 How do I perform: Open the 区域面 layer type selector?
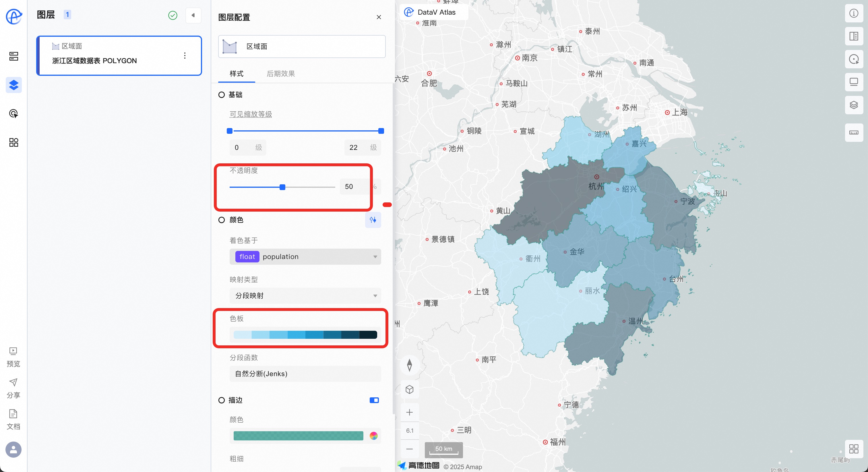302,47
